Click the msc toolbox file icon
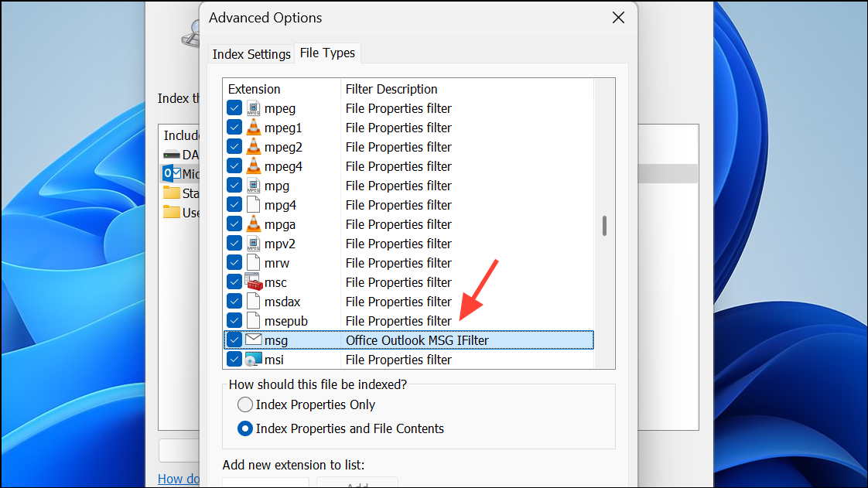The height and width of the screenshot is (488, 868). click(x=254, y=282)
